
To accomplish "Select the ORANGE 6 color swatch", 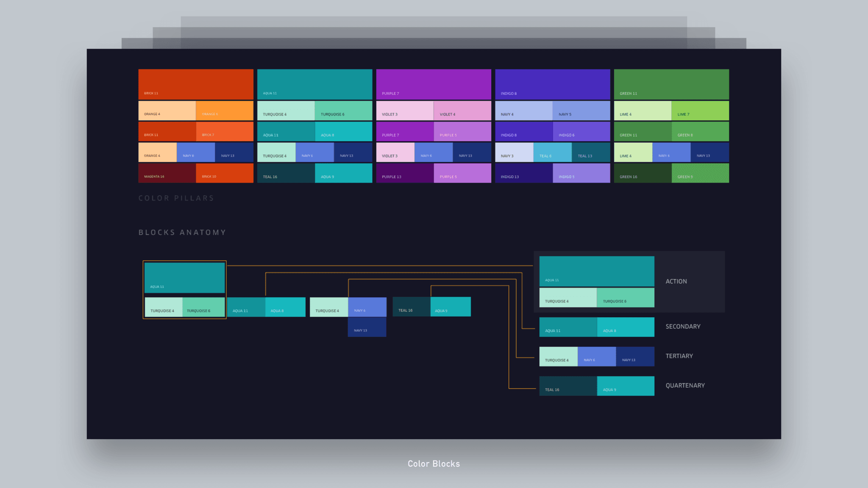I will pos(225,111).
